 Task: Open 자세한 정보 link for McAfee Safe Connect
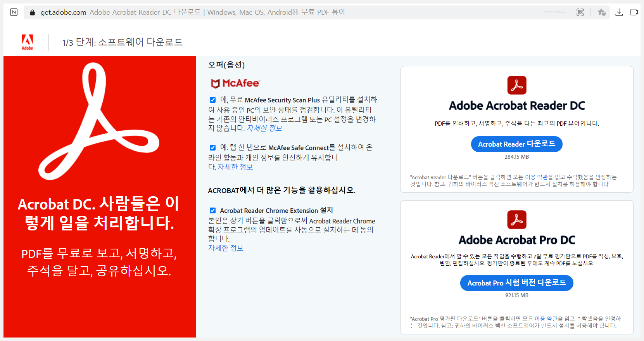(x=235, y=167)
